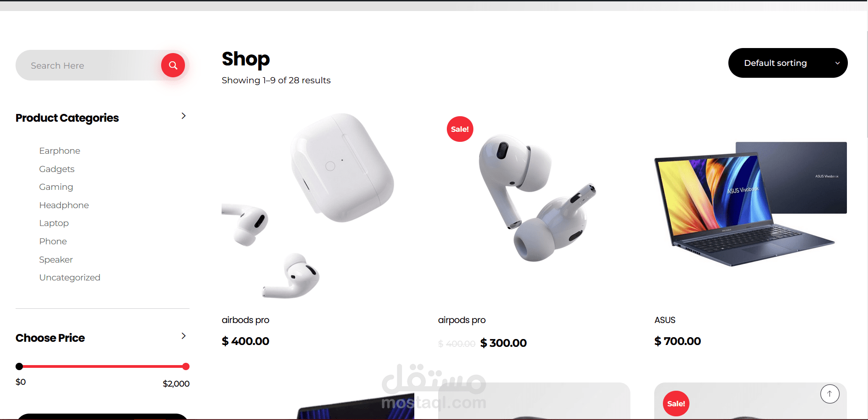
Task: Choose the Phone category
Action: (53, 242)
